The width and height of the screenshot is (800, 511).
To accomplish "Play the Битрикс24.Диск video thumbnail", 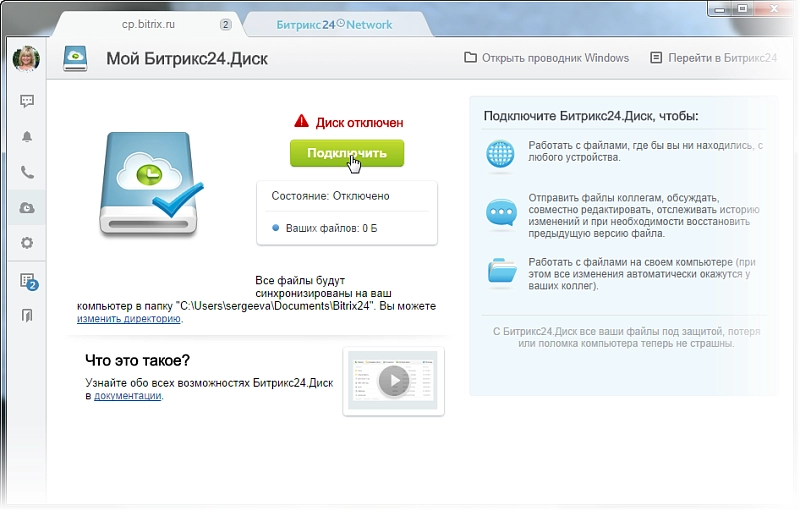I will [x=393, y=381].
